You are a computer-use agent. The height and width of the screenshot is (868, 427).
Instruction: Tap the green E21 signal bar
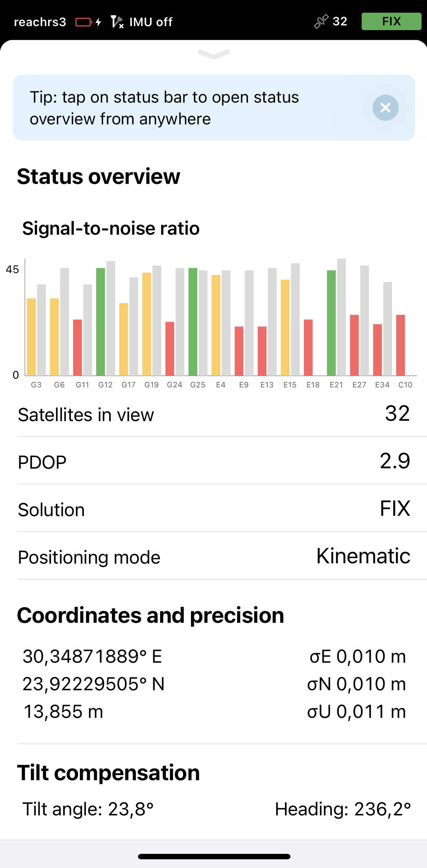click(331, 323)
